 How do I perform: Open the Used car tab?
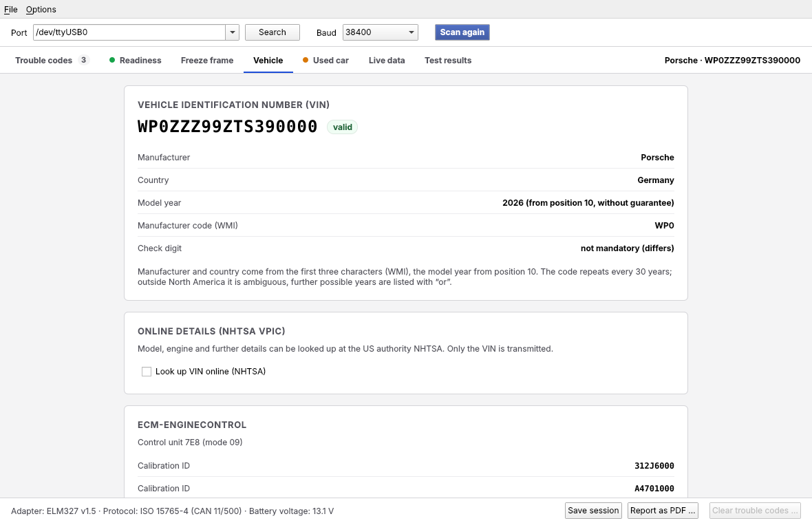(x=325, y=60)
